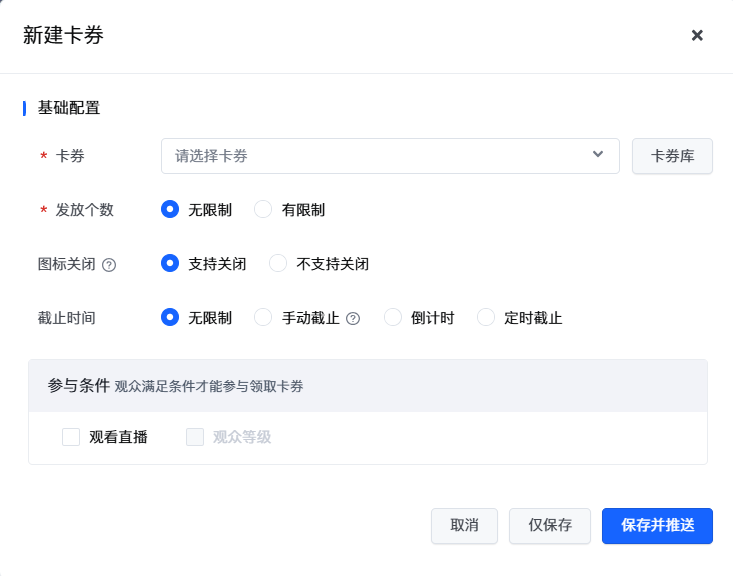Viewport: 733px width, 576px height.
Task: Select 无限制 for 发放个数
Action: click(170, 210)
